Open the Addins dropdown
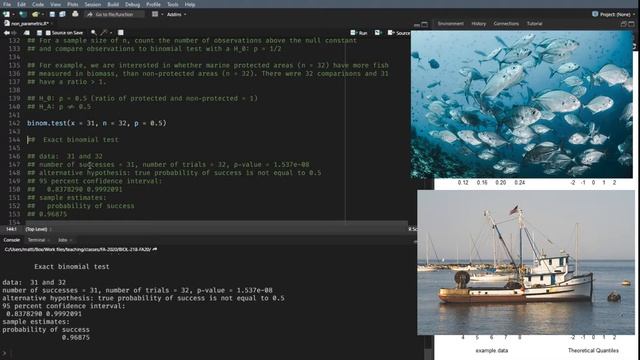This screenshot has height=360, width=640. (x=177, y=14)
